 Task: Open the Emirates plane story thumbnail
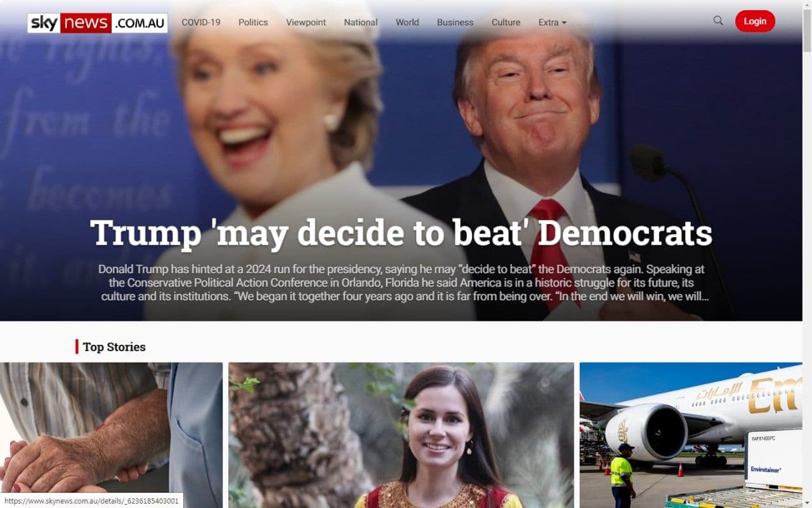691,435
